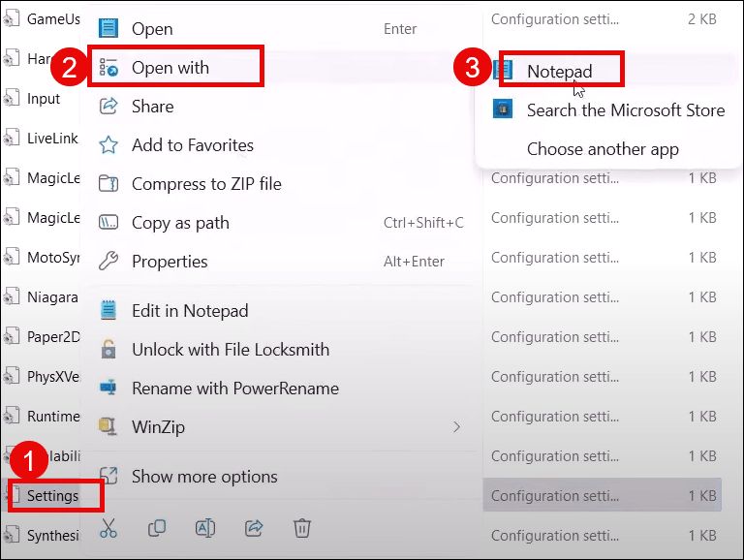The height and width of the screenshot is (560, 744).
Task: Click Rename with PowerRename
Action: [234, 389]
